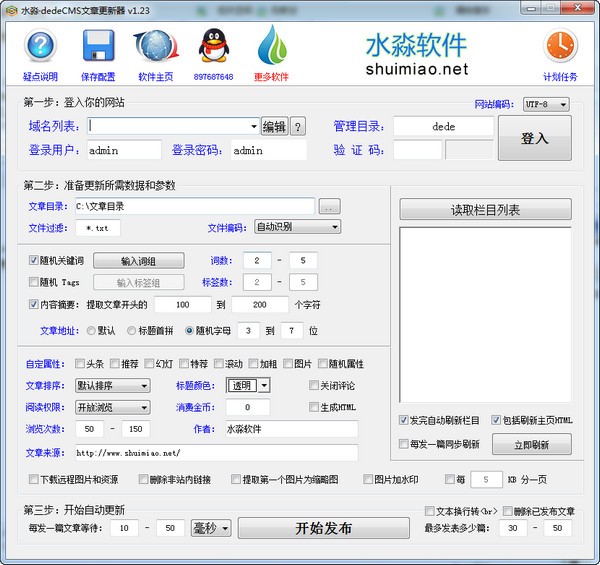Uncheck the 随机关键词 checkbox
The width and height of the screenshot is (600, 565).
[x=33, y=260]
